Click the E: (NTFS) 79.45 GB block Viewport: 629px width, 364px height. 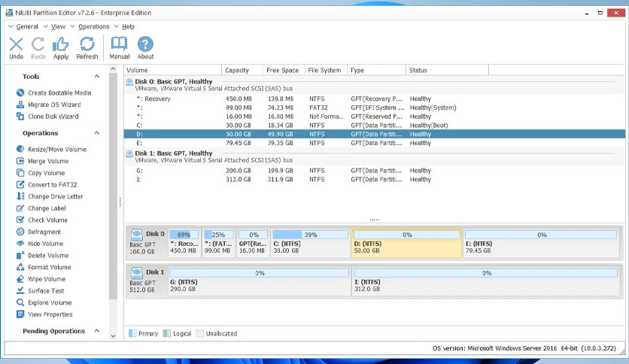tap(541, 243)
